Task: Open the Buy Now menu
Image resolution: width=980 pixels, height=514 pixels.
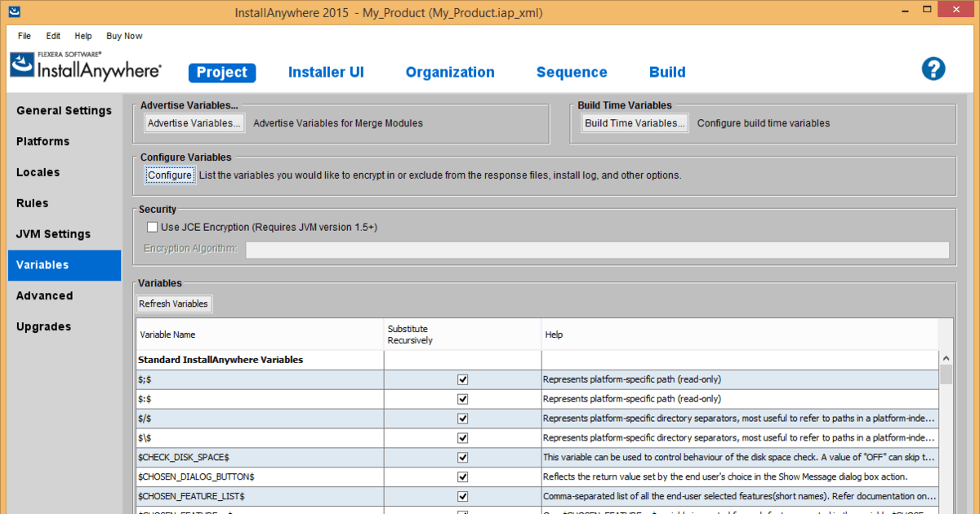Action: coord(124,36)
